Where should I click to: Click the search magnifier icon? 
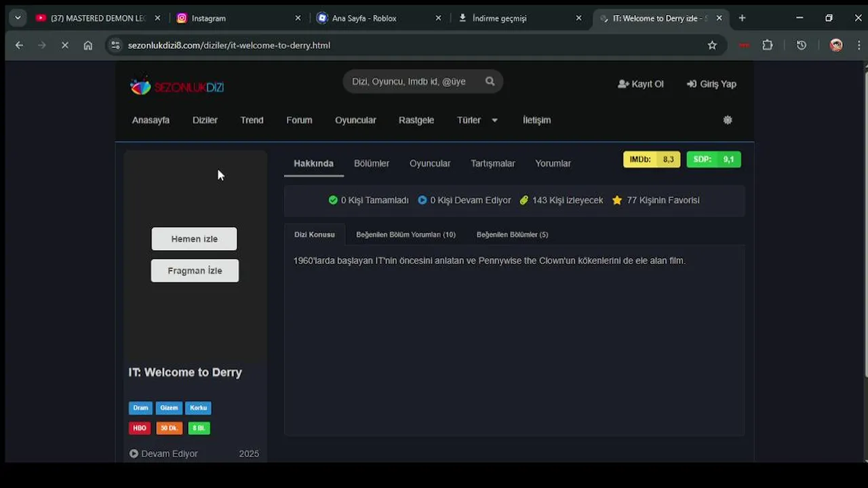click(x=490, y=81)
